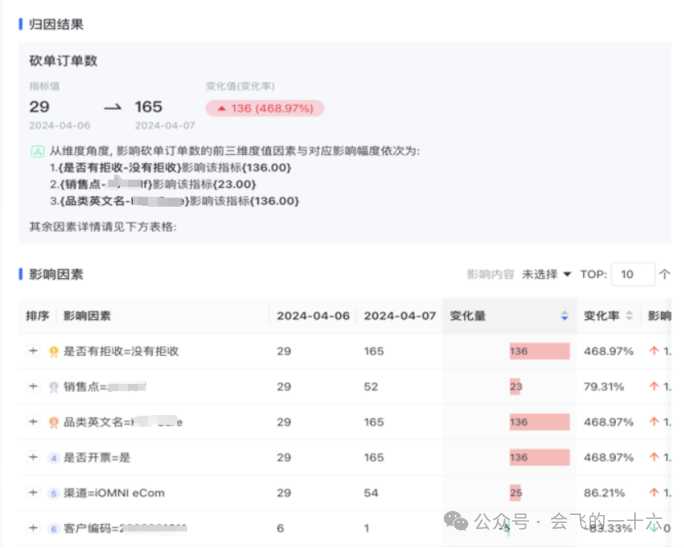The width and height of the screenshot is (684, 548).
Task: Click rank badge 6 for 客户编码
Action: coord(54,528)
